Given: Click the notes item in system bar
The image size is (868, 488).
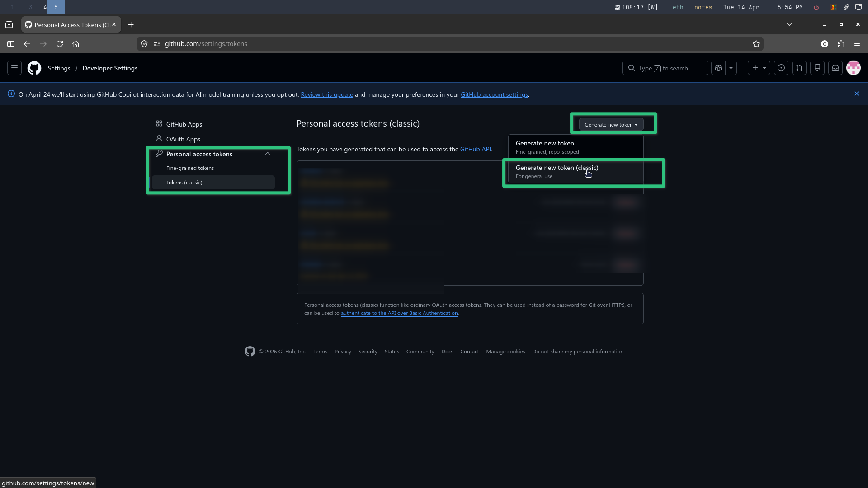Looking at the screenshot, I should click(703, 7).
